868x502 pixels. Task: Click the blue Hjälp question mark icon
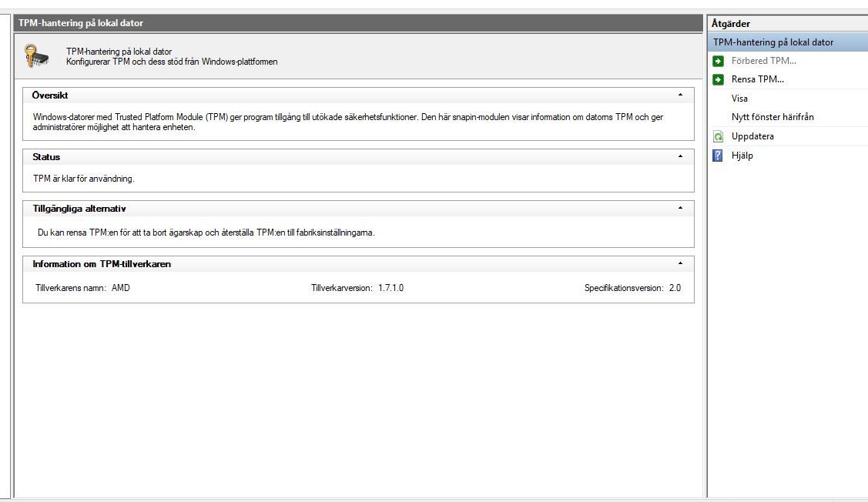tap(718, 156)
